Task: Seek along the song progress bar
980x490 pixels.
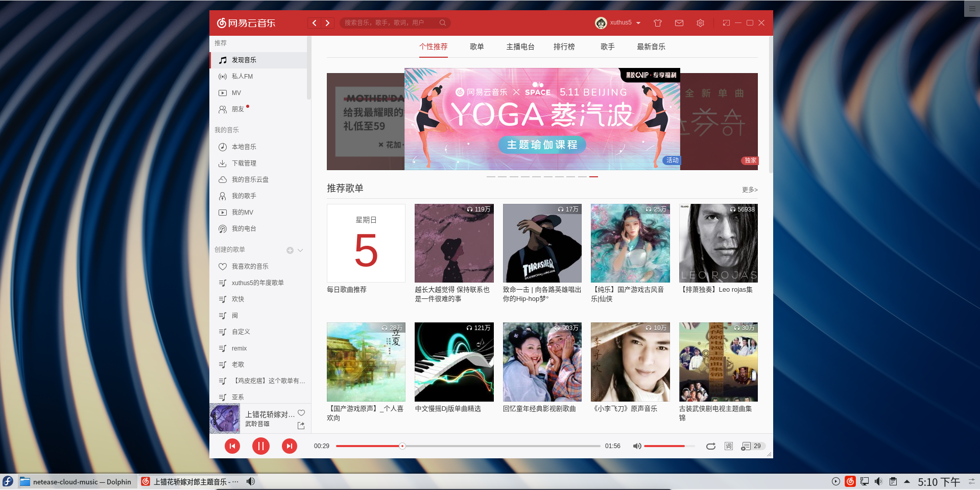Action: tap(468, 446)
